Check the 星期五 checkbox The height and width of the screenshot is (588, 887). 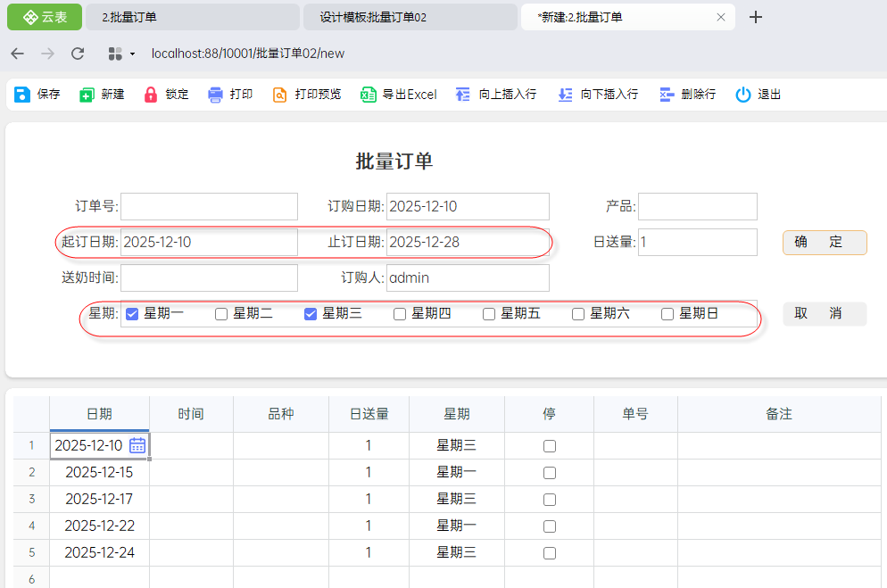pos(489,314)
